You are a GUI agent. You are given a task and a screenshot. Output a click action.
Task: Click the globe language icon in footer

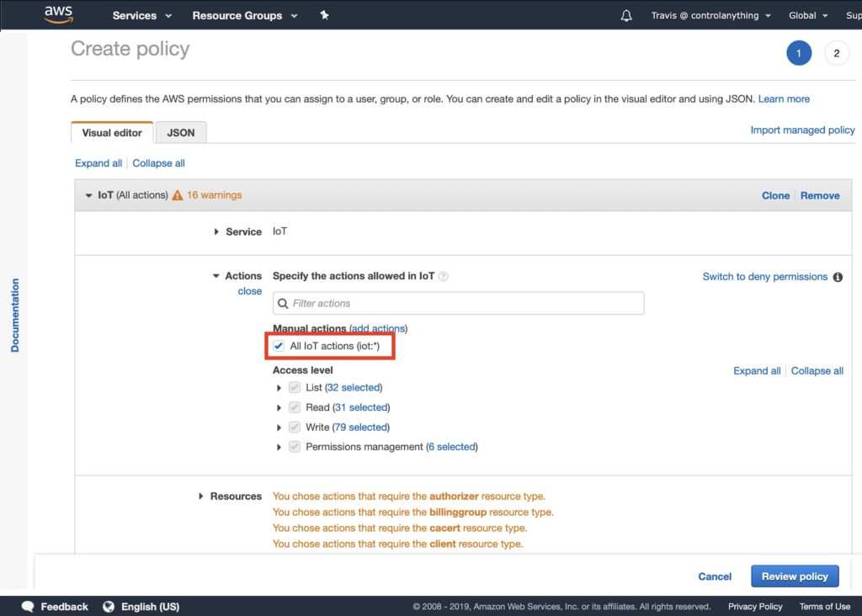click(x=109, y=606)
